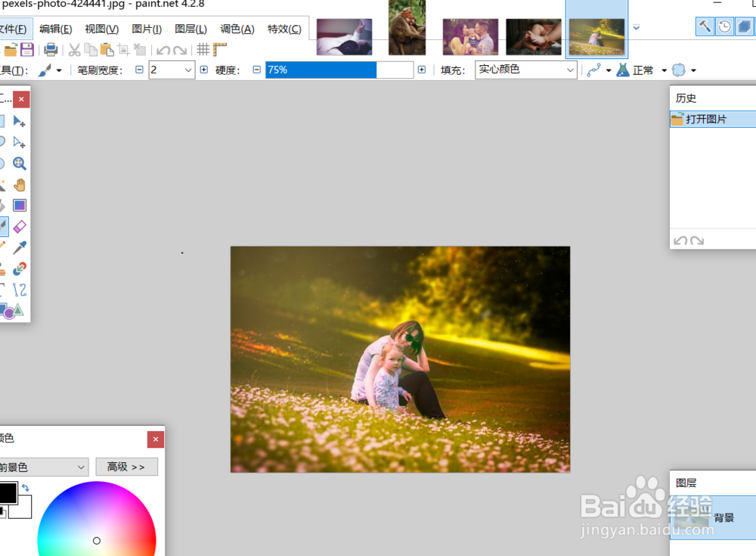Click the Redo arrow in top toolbar
Screen dimensions: 756x556
click(180, 50)
